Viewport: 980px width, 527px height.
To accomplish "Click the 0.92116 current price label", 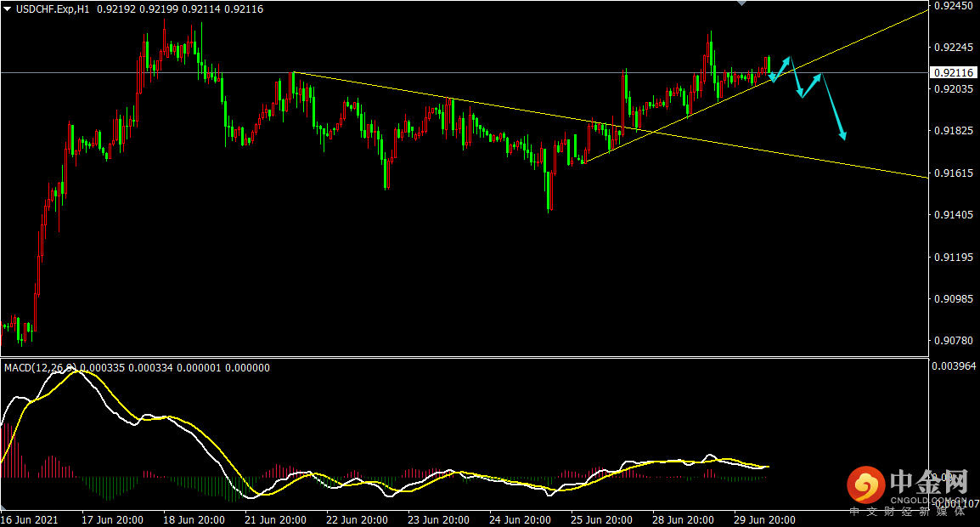I will coord(954,72).
